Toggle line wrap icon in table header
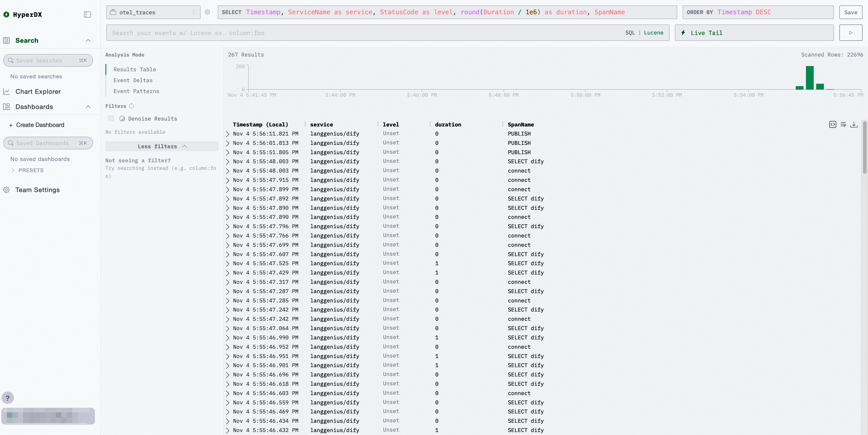Screen dimensions: 868x435 point(843,125)
